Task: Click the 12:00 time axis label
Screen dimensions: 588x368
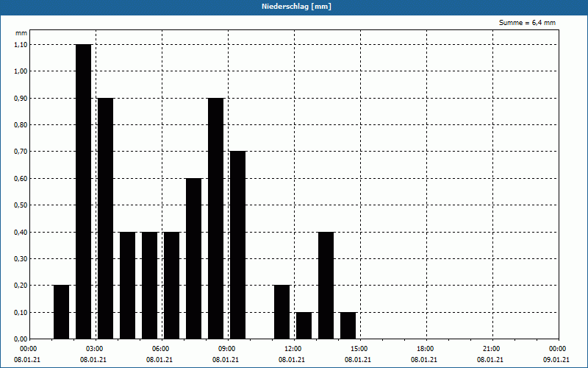Action: pyautogui.click(x=293, y=349)
